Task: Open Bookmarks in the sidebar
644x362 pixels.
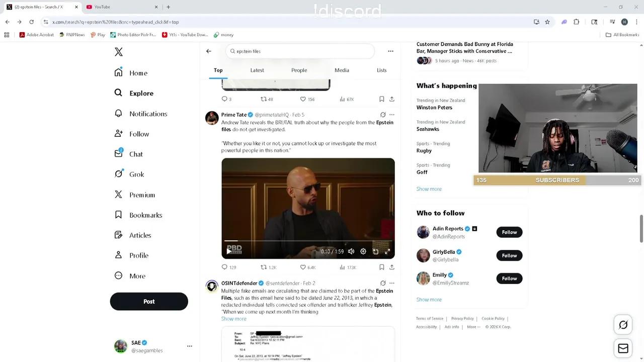Action: point(138,215)
